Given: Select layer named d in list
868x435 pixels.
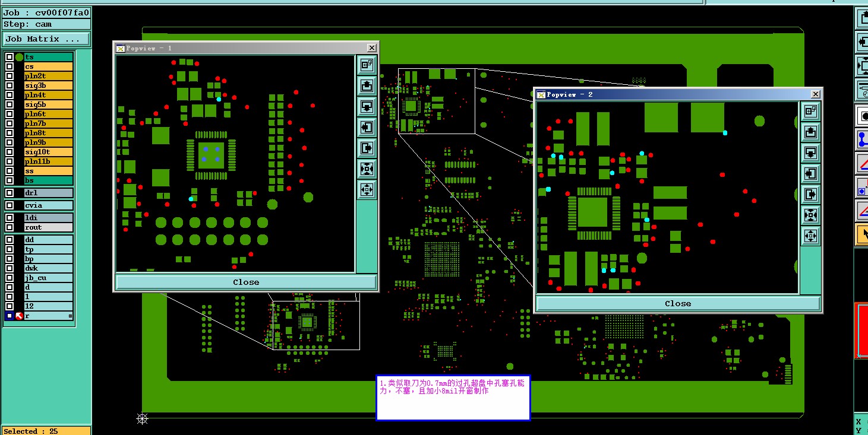Looking at the screenshot, I should tap(49, 287).
